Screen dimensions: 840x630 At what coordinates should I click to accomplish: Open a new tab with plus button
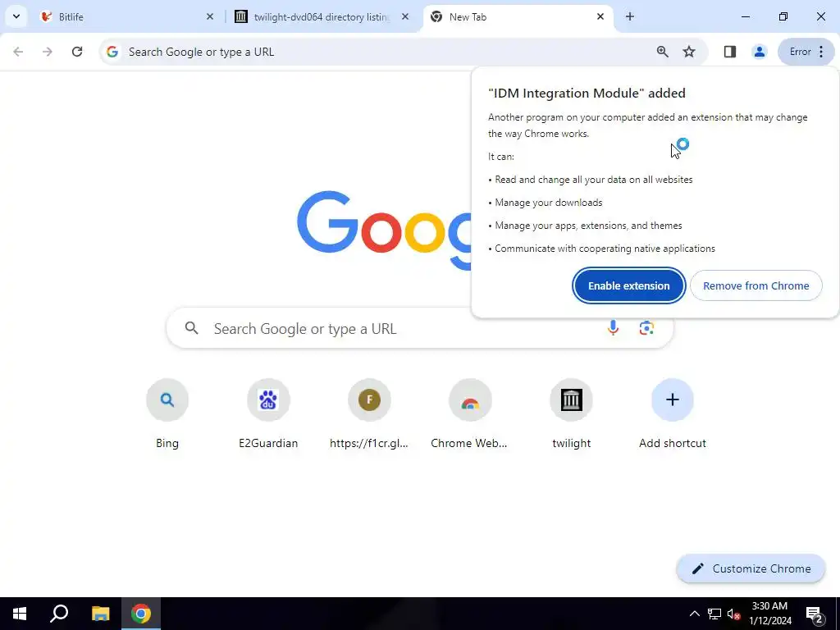tap(630, 16)
